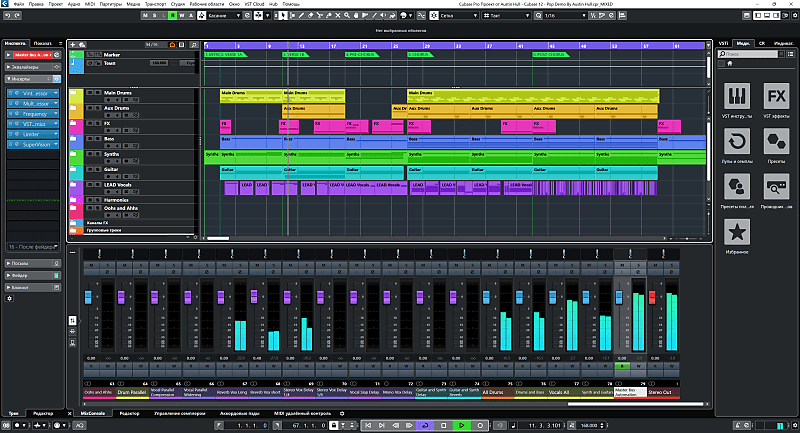Expand the Эквалайзеры inspector section
Viewport: 800px width, 433px height.
pos(23,67)
